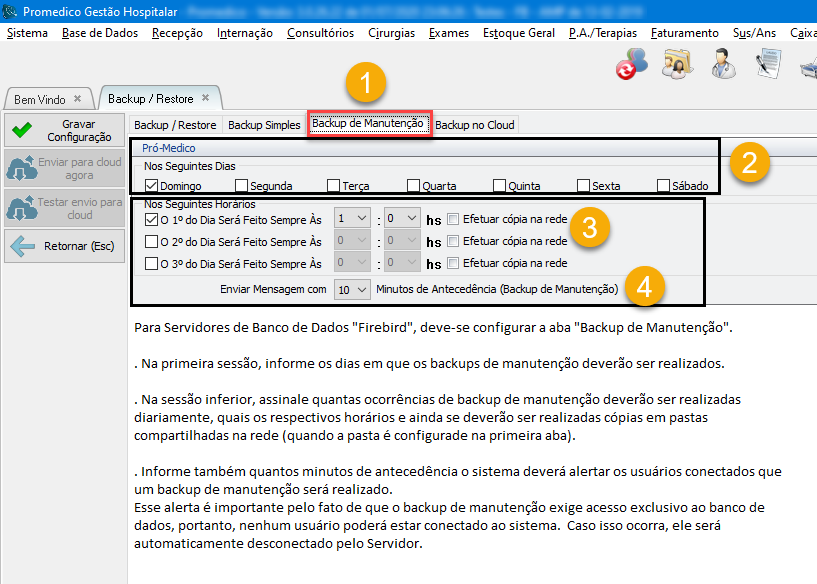Select the Backup Simples tab
Image resolution: width=817 pixels, height=584 pixels.
pyautogui.click(x=264, y=125)
